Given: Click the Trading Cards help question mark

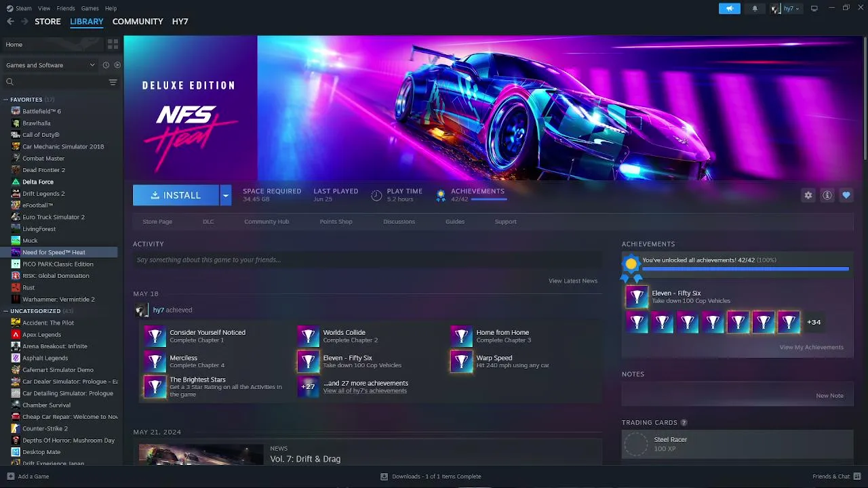Looking at the screenshot, I should tap(684, 423).
